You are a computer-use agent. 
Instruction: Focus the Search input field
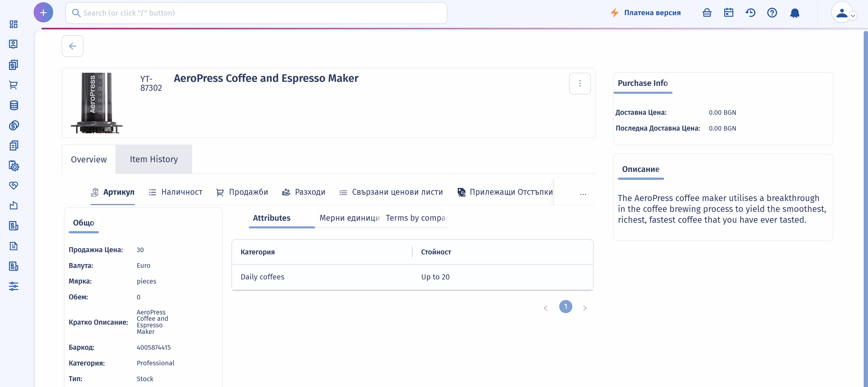tap(256, 13)
